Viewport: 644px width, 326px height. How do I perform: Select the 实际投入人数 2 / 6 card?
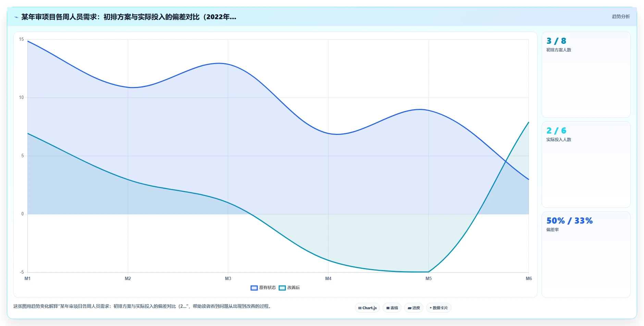(586, 164)
